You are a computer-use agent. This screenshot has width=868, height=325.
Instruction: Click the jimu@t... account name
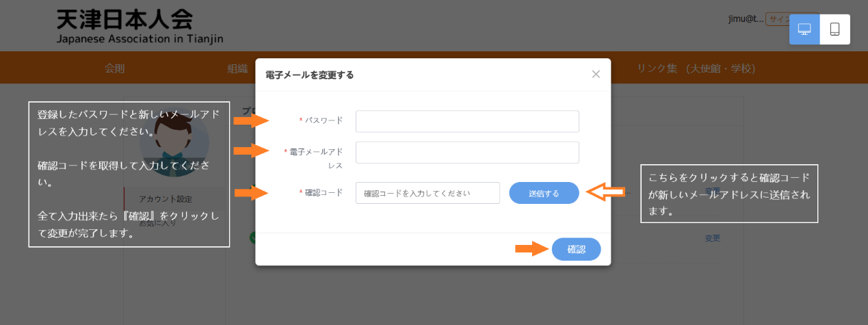point(745,19)
